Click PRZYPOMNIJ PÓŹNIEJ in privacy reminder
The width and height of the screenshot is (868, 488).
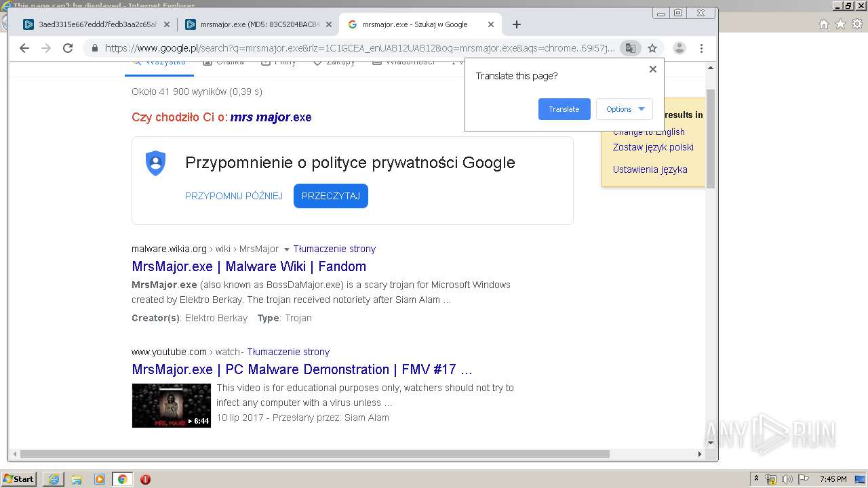(x=234, y=196)
